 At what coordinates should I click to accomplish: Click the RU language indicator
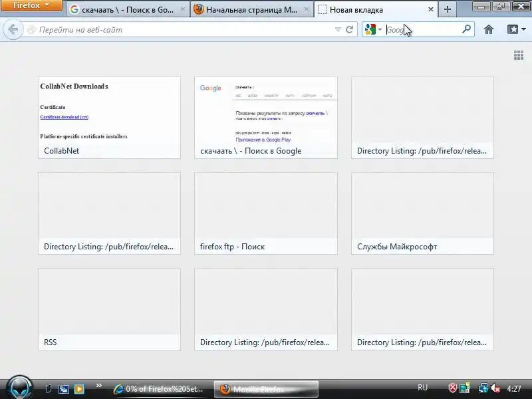point(422,388)
